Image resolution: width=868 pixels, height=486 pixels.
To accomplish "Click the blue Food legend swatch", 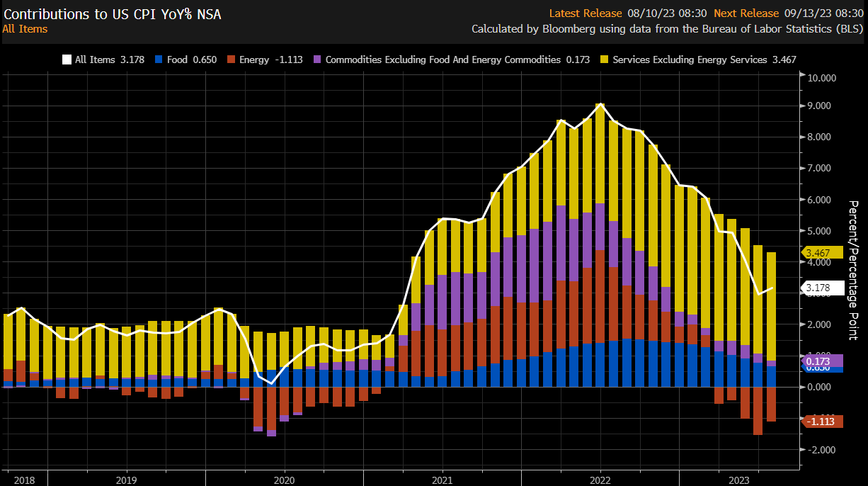I will (x=159, y=60).
